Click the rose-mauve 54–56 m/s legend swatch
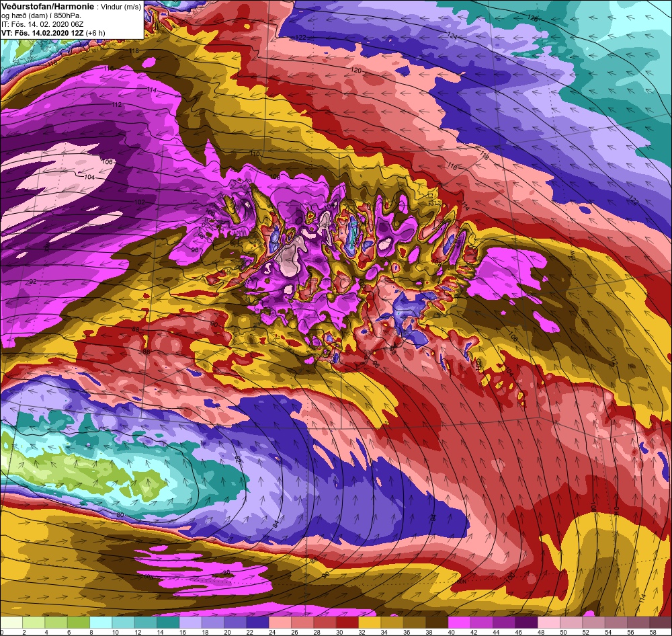Image resolution: width=672 pixels, height=636 pixels. click(616, 622)
